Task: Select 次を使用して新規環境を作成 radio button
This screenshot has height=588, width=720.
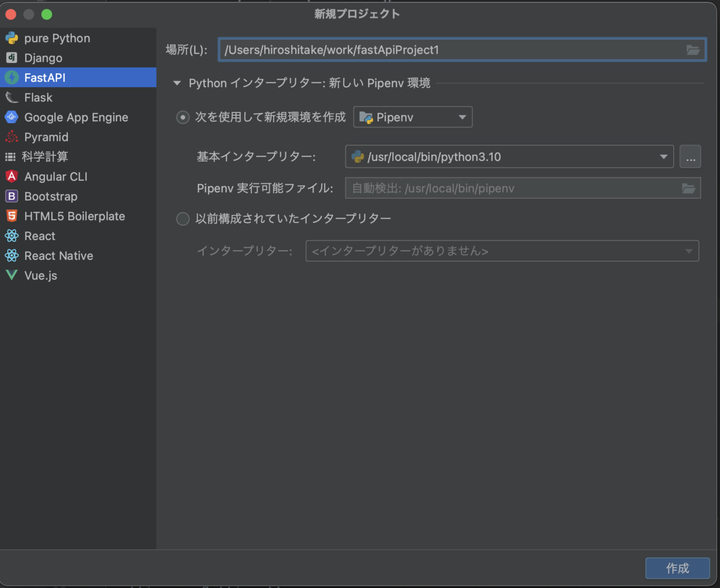Action: coord(182,118)
